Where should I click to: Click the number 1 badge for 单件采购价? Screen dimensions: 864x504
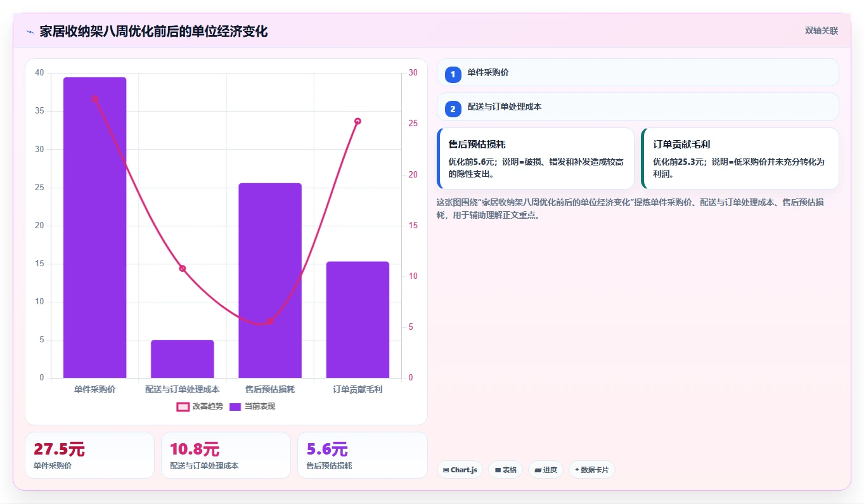point(453,75)
